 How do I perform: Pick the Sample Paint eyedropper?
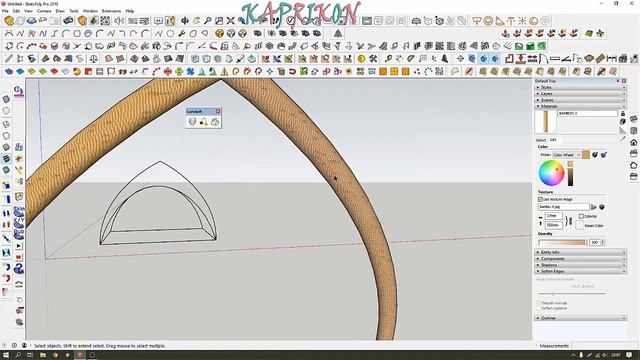pyautogui.click(x=622, y=139)
